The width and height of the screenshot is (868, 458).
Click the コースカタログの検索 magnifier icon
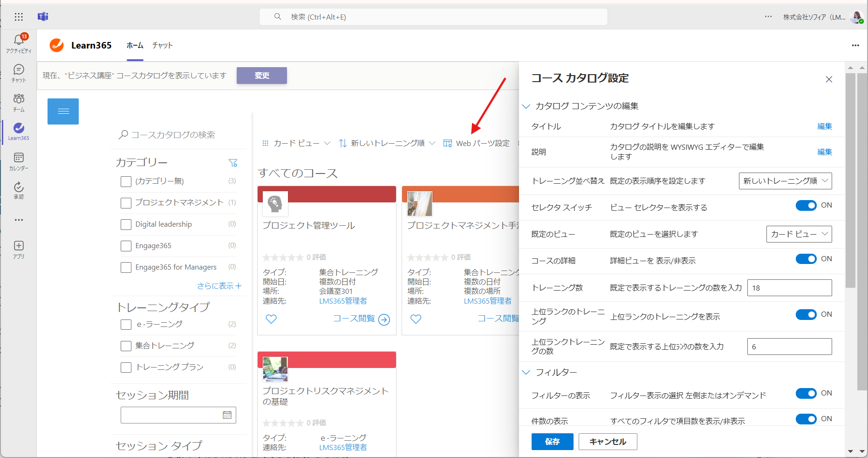coord(123,135)
